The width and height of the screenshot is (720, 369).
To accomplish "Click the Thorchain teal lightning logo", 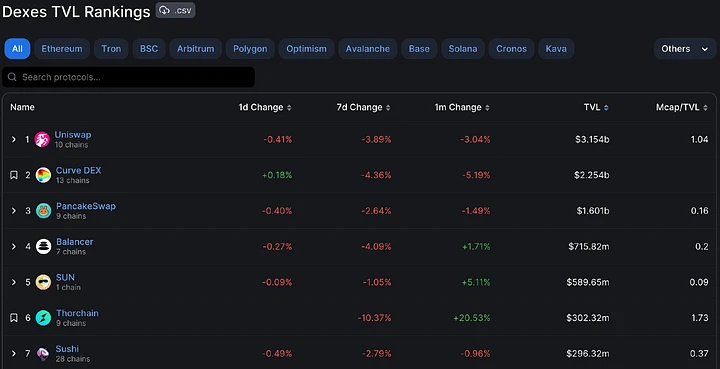I will pos(44,318).
